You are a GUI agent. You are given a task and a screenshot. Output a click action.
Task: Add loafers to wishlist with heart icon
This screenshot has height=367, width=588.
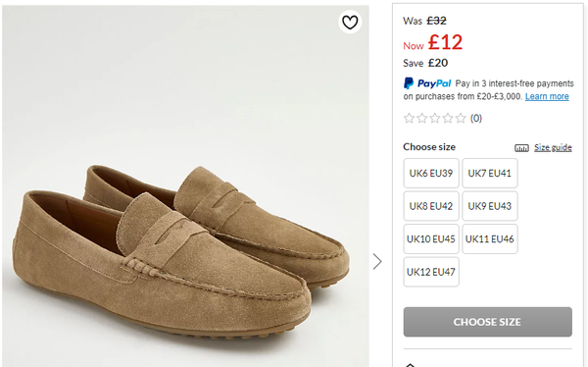point(350,23)
